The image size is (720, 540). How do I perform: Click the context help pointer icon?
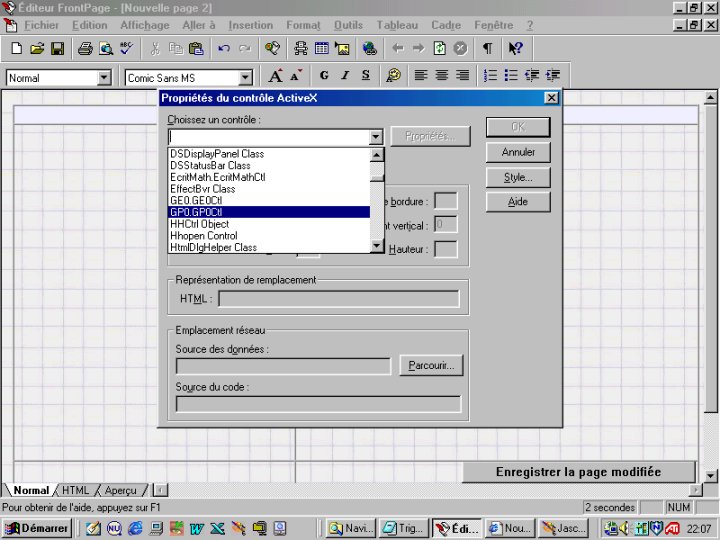click(x=516, y=48)
